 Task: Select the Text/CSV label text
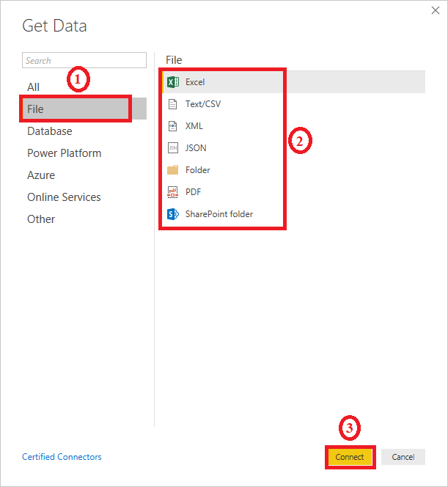coord(203,104)
